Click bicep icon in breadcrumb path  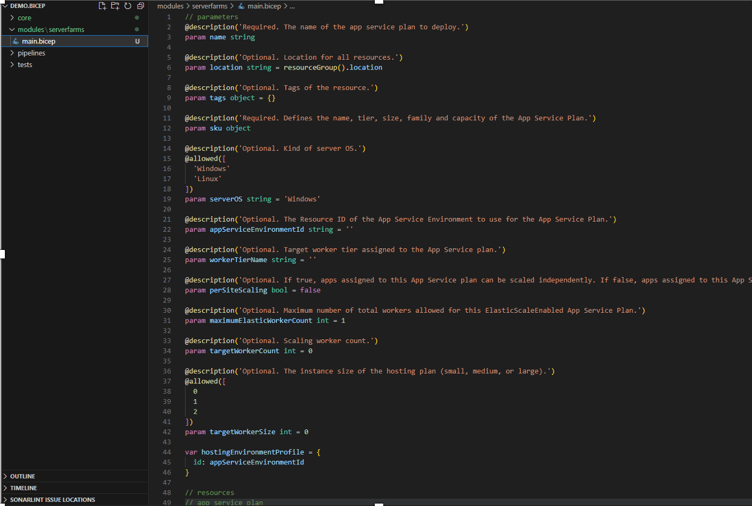[241, 6]
